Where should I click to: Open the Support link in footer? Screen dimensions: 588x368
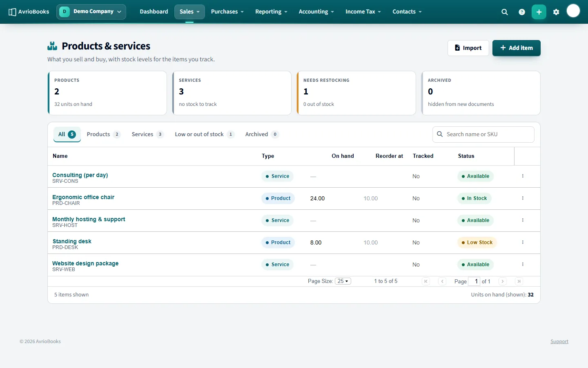click(559, 341)
